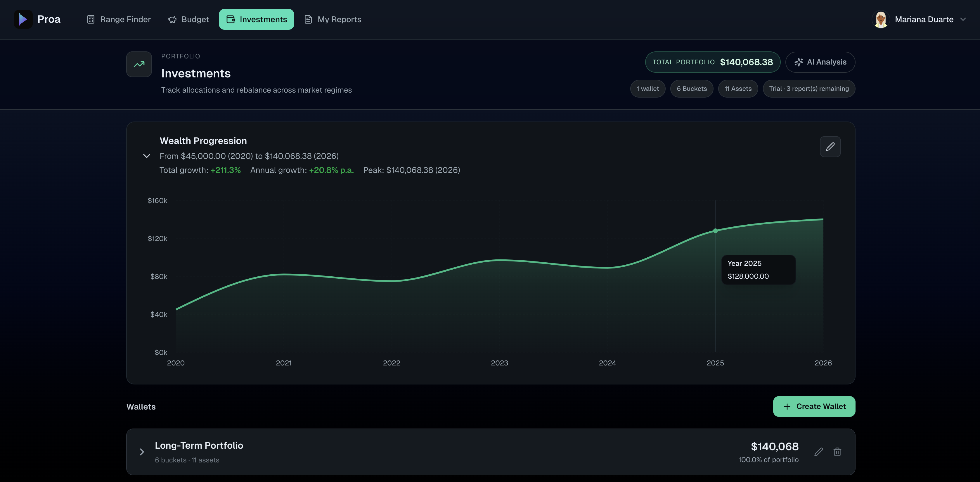Click the Proa logo icon
980x482 pixels.
[23, 19]
